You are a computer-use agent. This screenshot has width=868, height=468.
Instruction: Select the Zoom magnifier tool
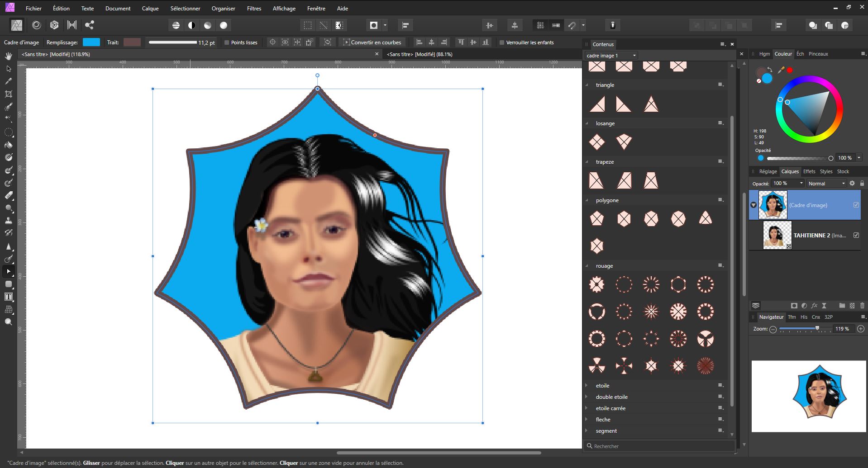(8, 322)
